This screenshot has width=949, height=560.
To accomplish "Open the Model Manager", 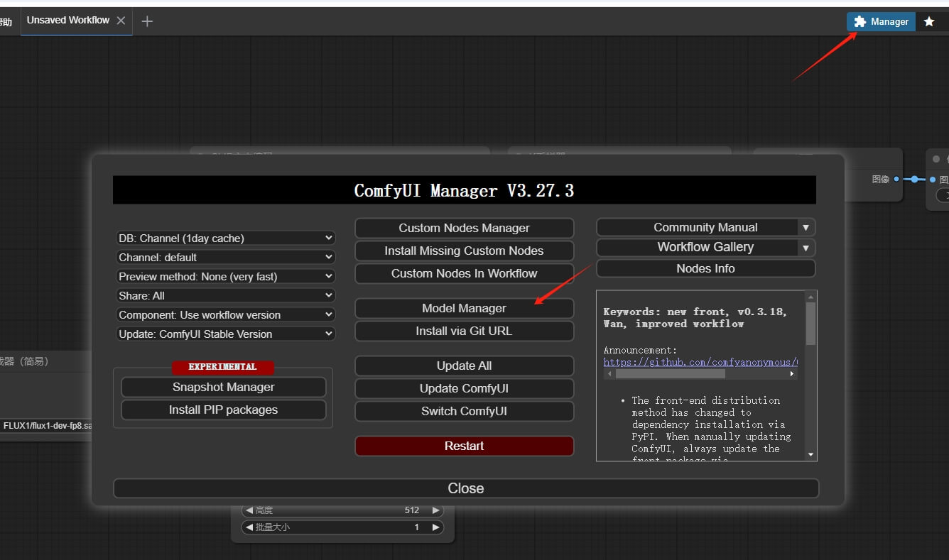I will pos(464,308).
